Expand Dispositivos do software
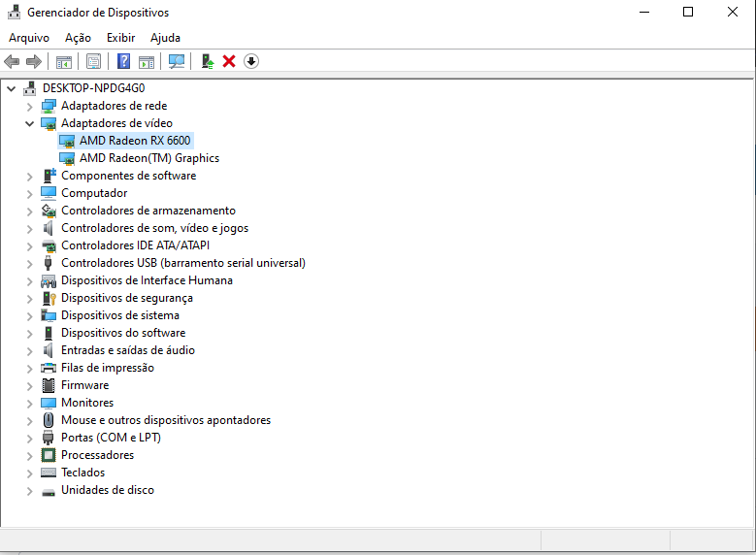756x555 pixels. point(30,333)
